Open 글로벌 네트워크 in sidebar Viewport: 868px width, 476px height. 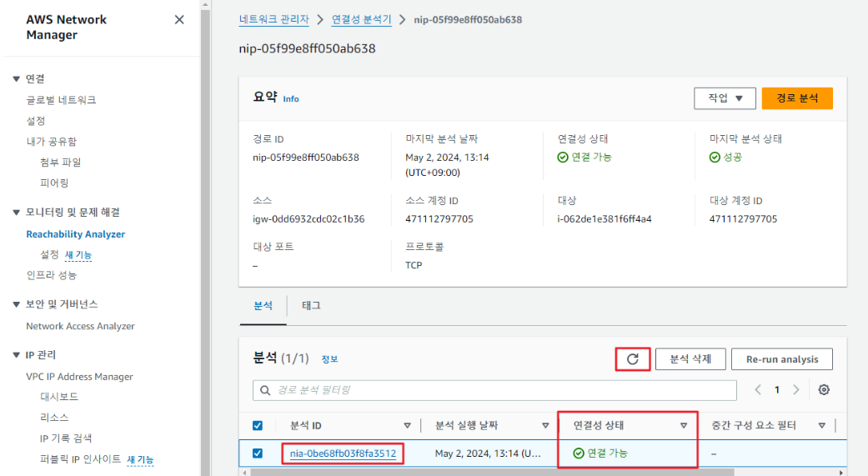point(62,100)
